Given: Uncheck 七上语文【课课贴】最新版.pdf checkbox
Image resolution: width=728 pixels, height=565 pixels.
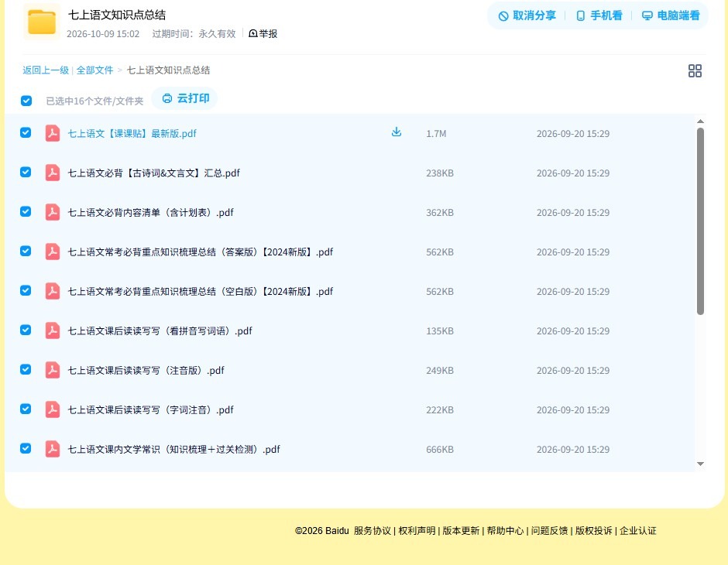Looking at the screenshot, I should 26,132.
